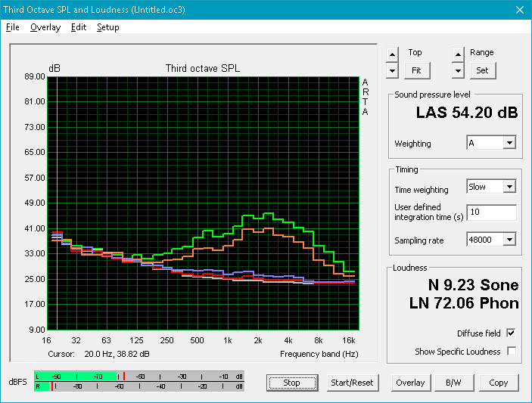Click the B/W button

[x=453, y=383]
